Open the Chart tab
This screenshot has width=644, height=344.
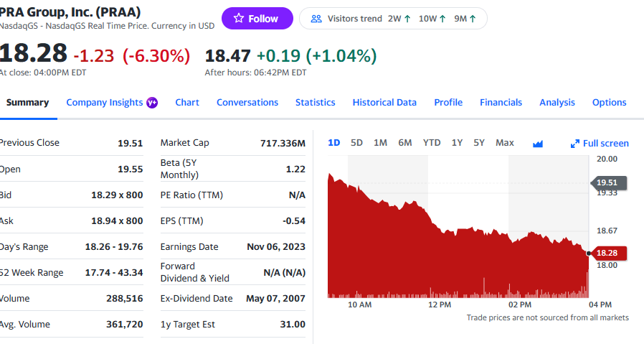click(x=187, y=103)
